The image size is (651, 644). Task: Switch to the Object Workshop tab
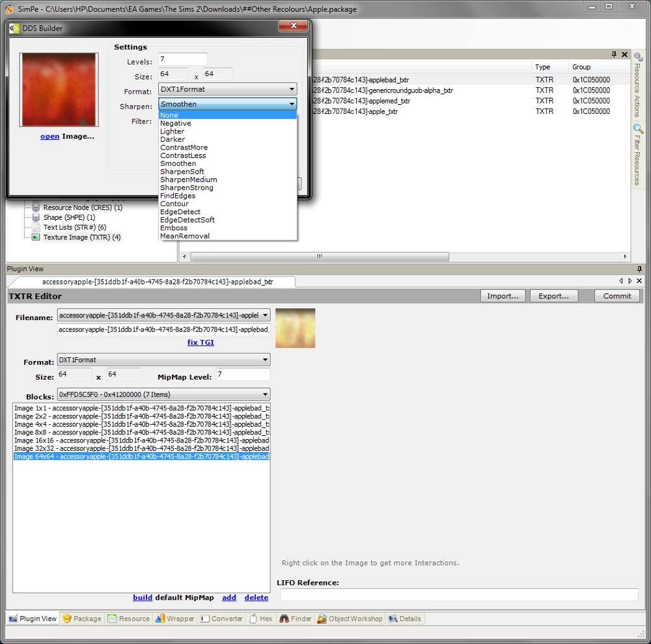point(350,619)
